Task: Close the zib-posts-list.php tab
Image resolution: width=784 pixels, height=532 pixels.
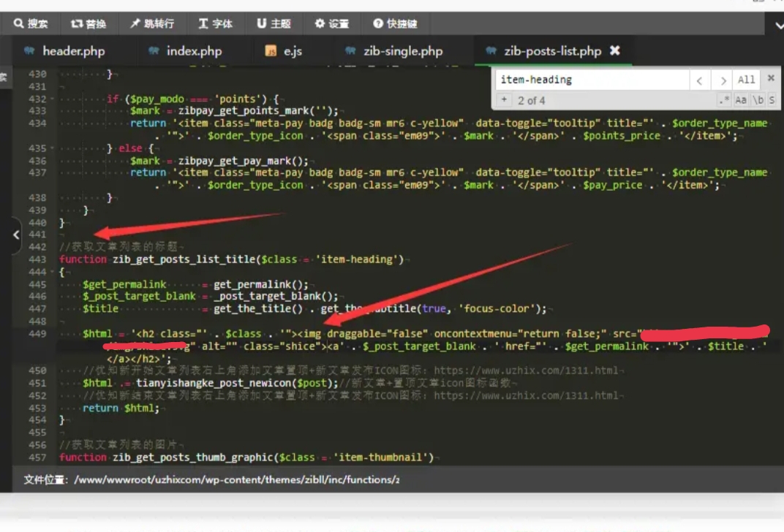Action: 615,50
